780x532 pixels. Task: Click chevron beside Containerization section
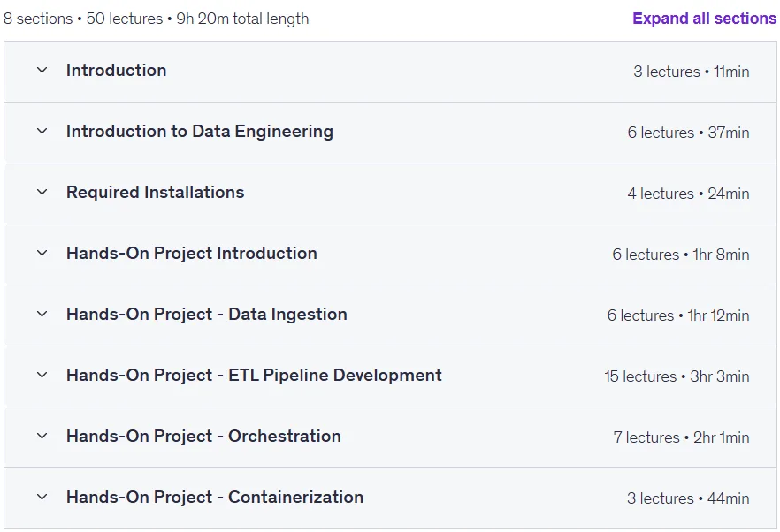click(x=42, y=498)
